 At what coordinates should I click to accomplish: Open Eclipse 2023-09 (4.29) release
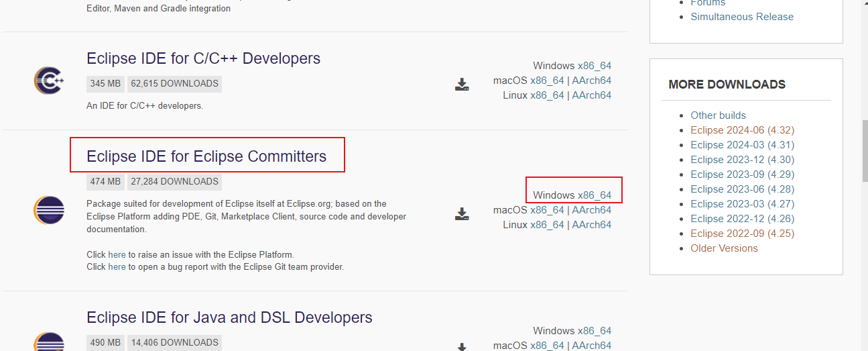pos(742,174)
